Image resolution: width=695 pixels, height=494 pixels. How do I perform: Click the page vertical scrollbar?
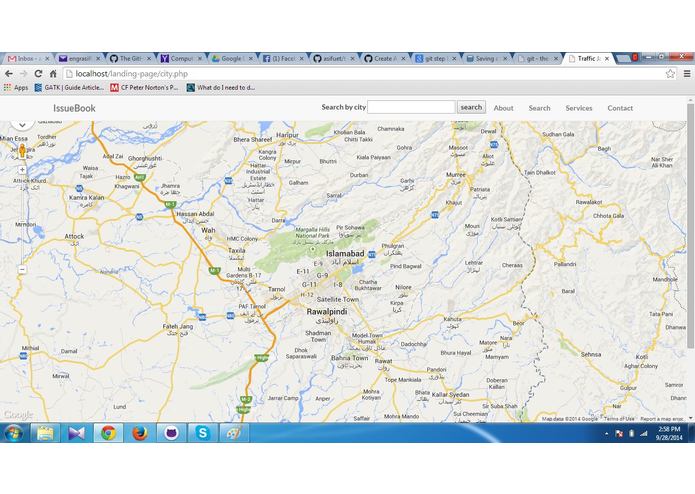click(690, 226)
